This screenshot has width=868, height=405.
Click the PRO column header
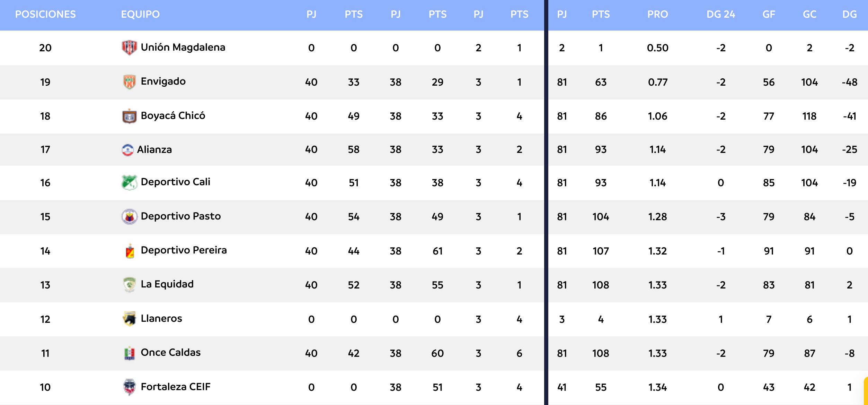click(x=657, y=14)
